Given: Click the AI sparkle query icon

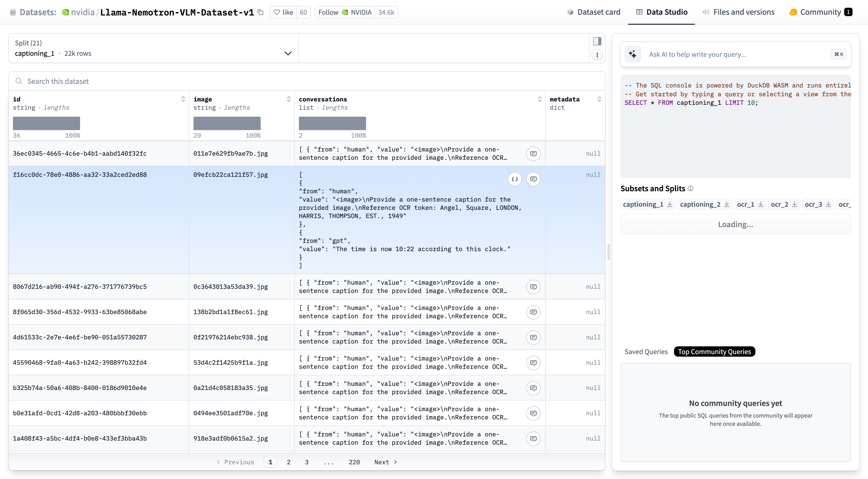Looking at the screenshot, I should [632, 54].
